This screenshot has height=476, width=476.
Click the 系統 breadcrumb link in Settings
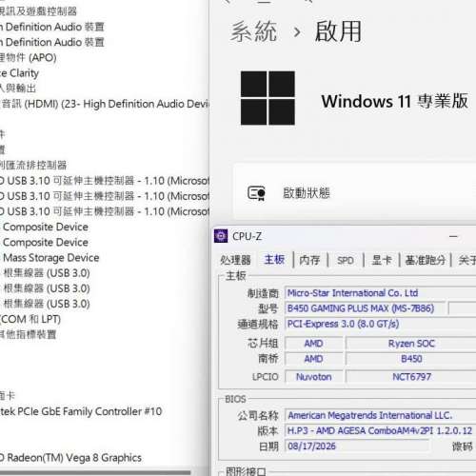253,31
